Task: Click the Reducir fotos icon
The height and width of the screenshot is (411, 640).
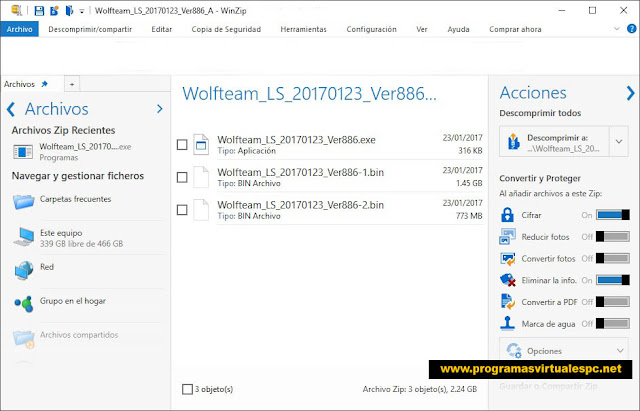Action: [x=507, y=236]
